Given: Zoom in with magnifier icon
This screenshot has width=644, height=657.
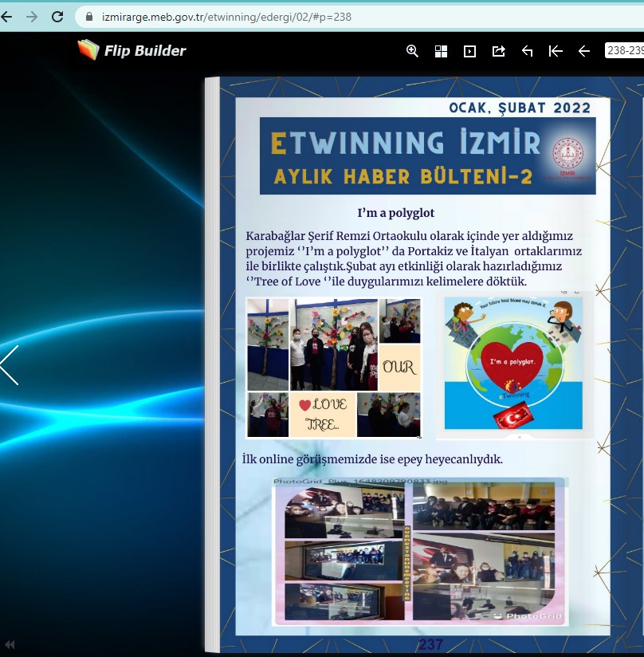Looking at the screenshot, I should click(x=412, y=51).
